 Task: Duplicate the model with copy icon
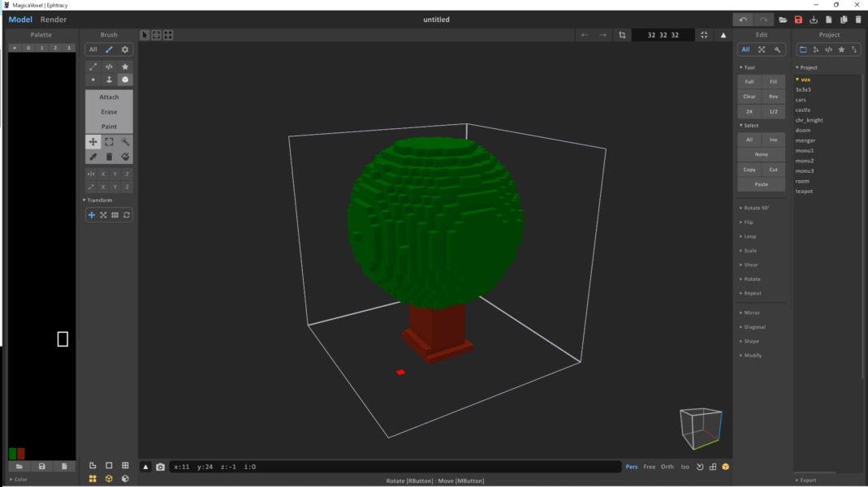pos(844,20)
